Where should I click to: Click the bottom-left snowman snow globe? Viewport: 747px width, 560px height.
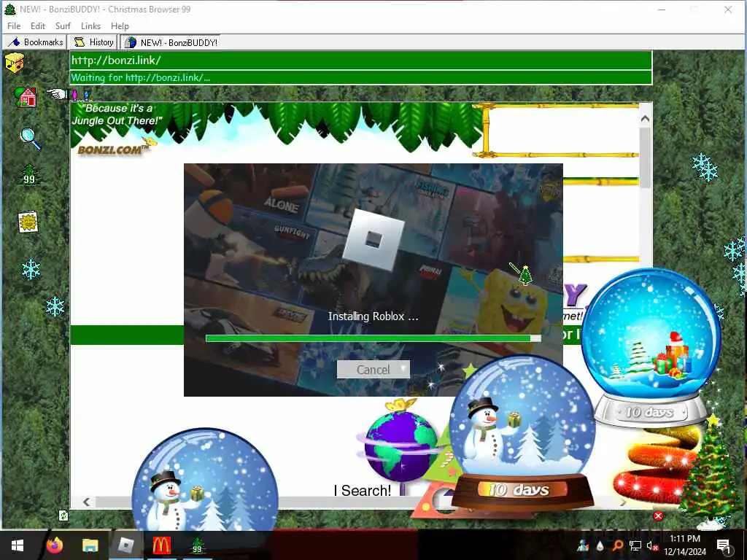click(205, 479)
